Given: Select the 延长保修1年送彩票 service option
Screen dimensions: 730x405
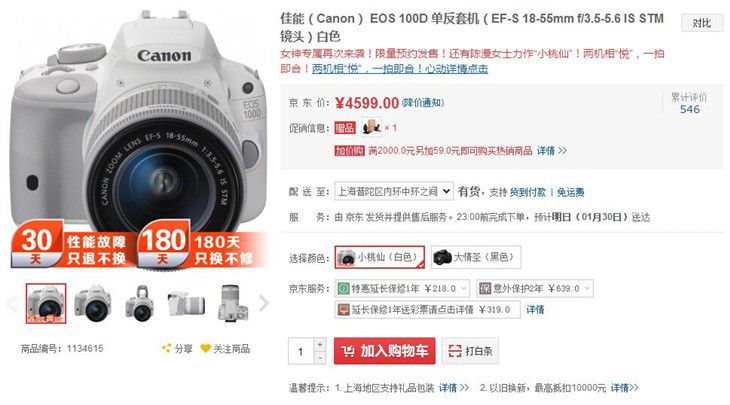Looking at the screenshot, I should [427, 310].
